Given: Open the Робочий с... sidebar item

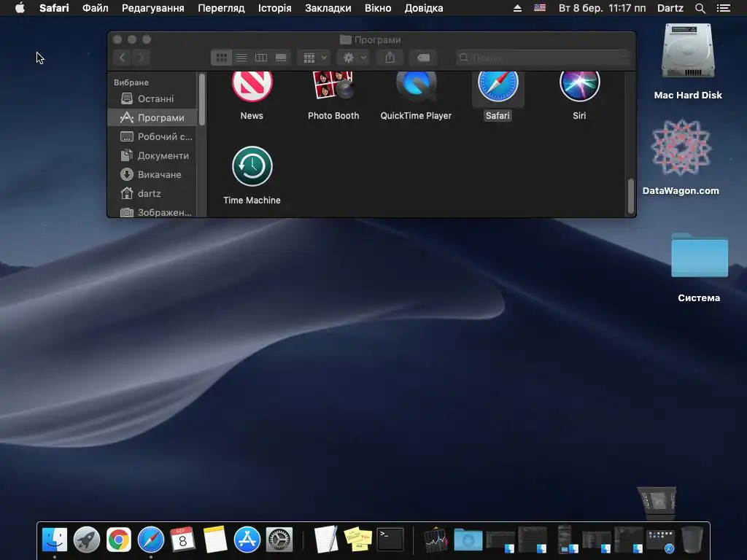Looking at the screenshot, I should pos(152,136).
